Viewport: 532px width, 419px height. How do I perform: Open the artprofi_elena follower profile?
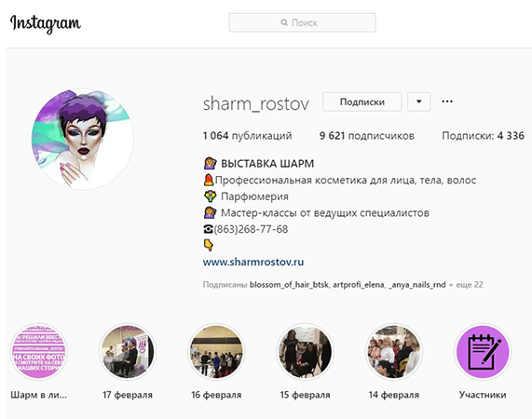point(359,284)
